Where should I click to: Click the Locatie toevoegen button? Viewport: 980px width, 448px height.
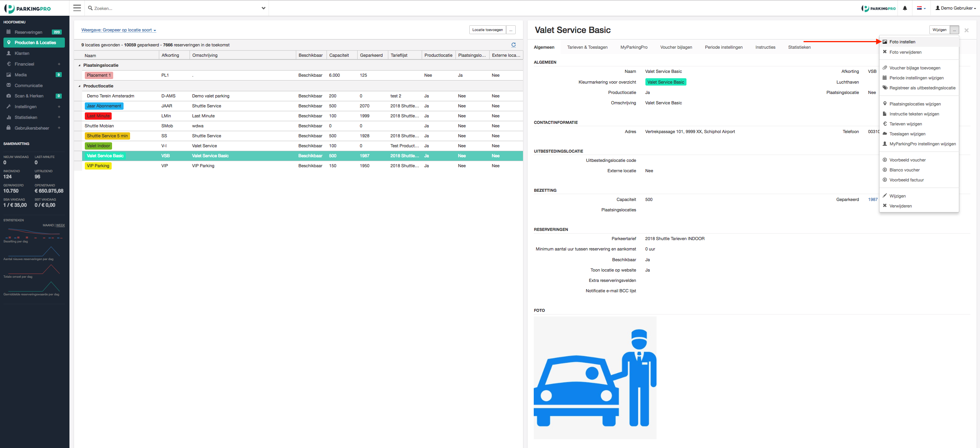coord(487,30)
